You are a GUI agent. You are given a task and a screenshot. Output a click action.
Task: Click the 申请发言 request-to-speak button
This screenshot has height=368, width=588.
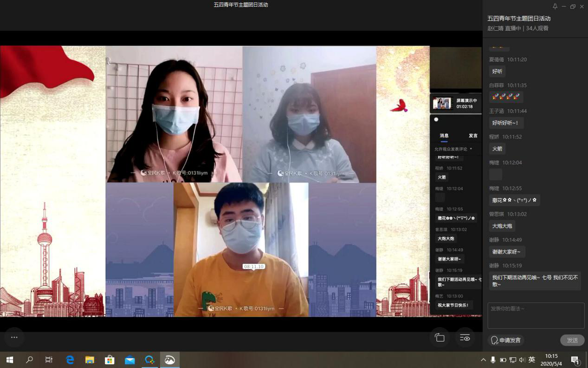(506, 340)
